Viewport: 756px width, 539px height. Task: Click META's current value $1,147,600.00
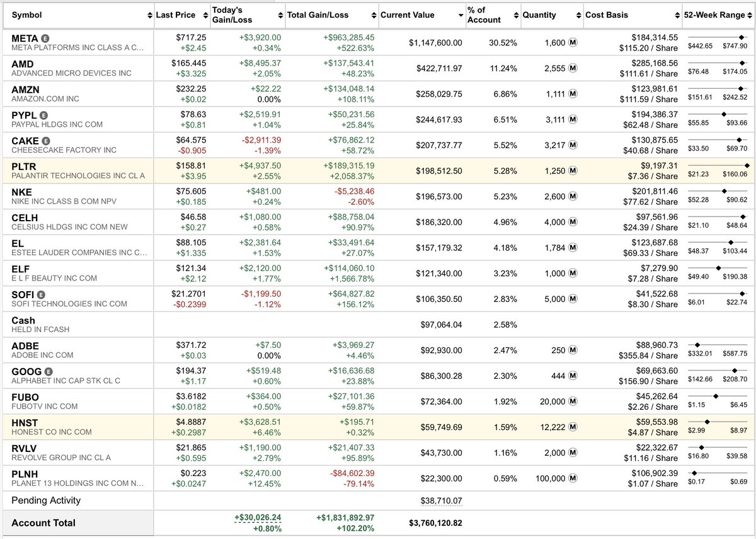point(435,43)
